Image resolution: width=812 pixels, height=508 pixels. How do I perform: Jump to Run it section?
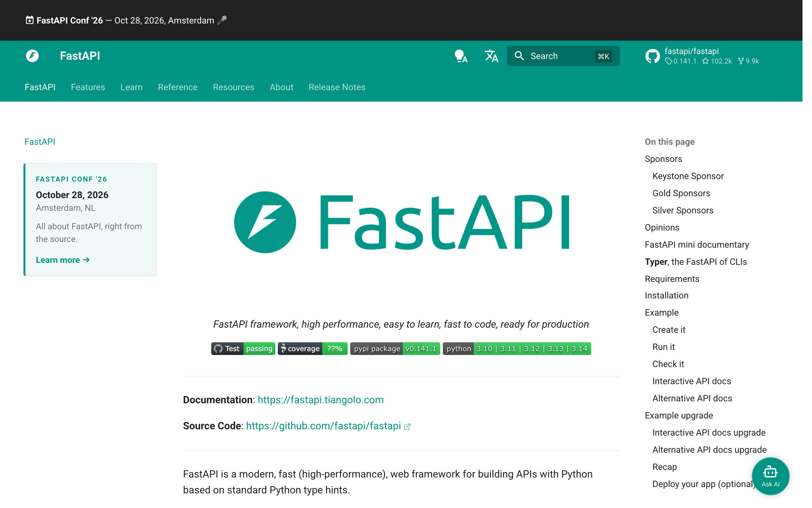click(x=663, y=347)
